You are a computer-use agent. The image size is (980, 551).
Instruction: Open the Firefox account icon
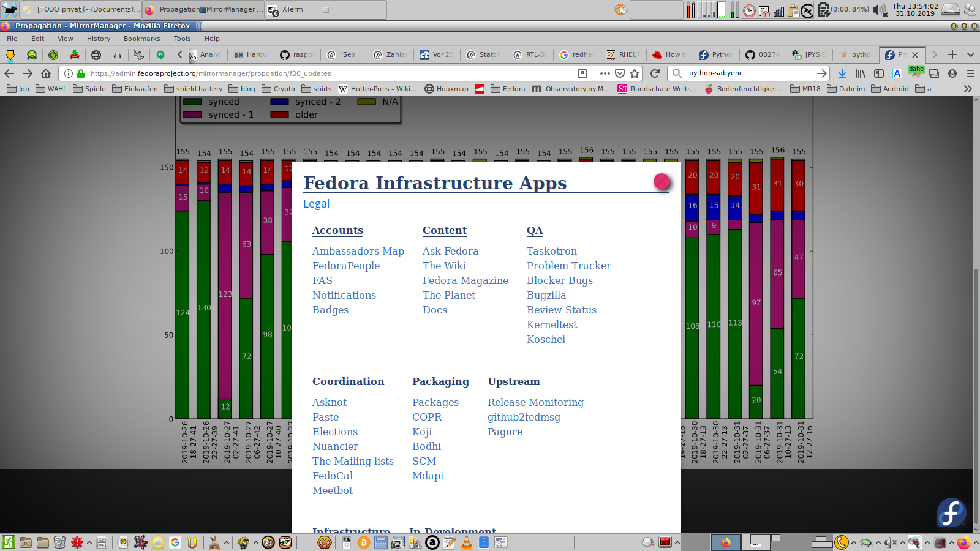952,73
